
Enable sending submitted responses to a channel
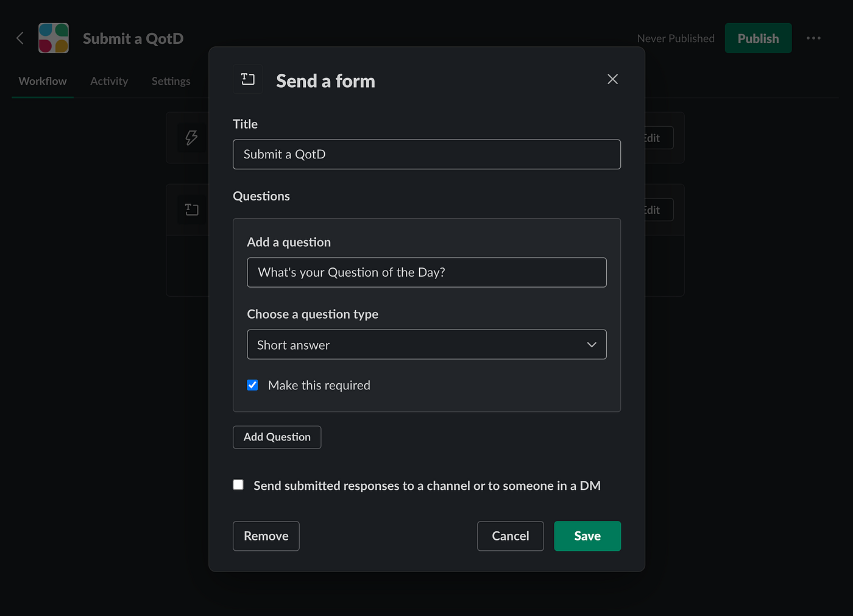click(238, 485)
